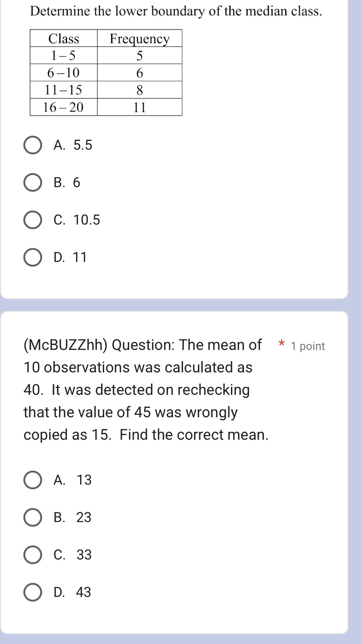Select answer A. 13 for McBUZZhh question

coord(32,480)
